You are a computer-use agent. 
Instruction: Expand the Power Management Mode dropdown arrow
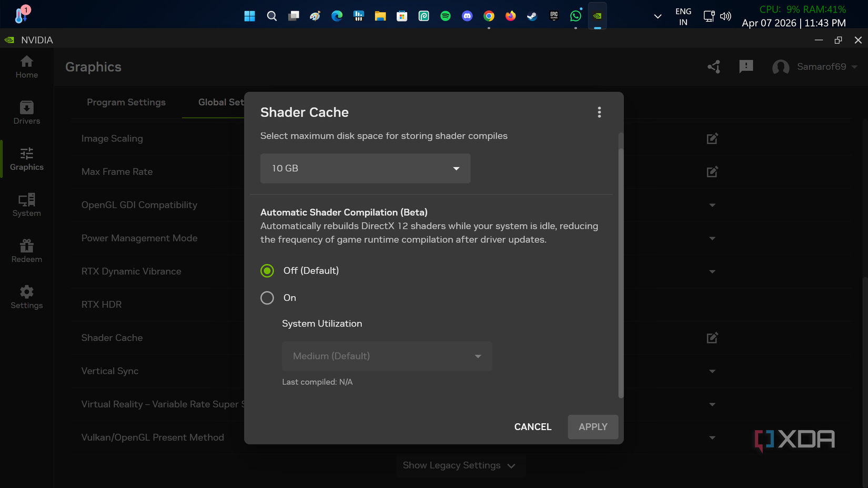click(712, 238)
